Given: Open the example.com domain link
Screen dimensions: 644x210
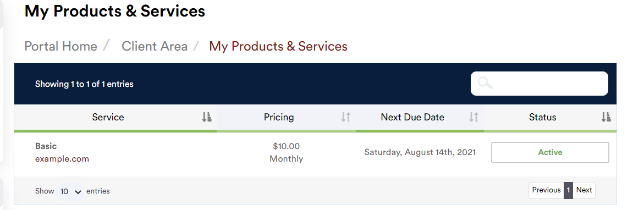Looking at the screenshot, I should point(62,159).
